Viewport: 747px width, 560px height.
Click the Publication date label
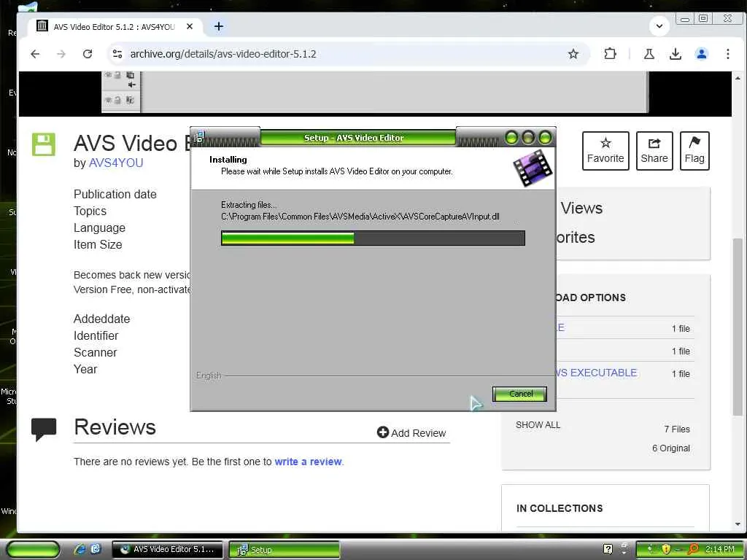(115, 194)
